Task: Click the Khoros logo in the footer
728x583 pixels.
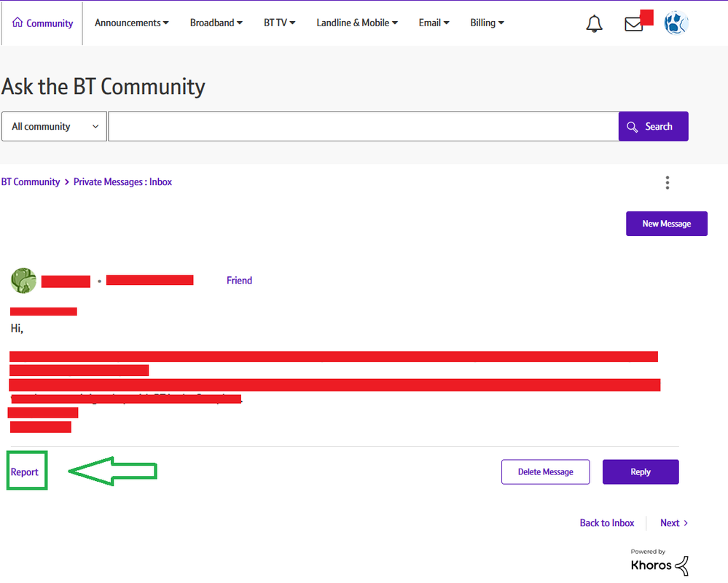Action: pyautogui.click(x=659, y=564)
